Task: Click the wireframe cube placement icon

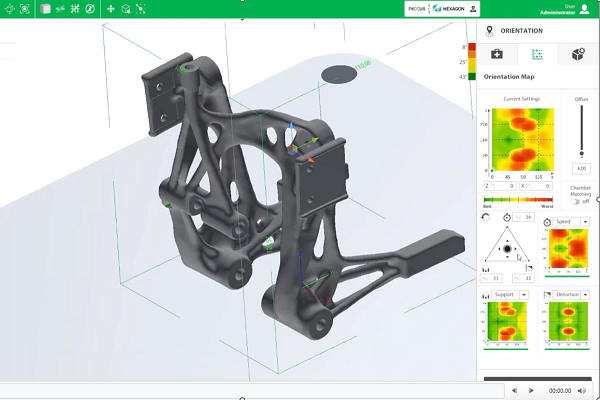Action: (126, 9)
